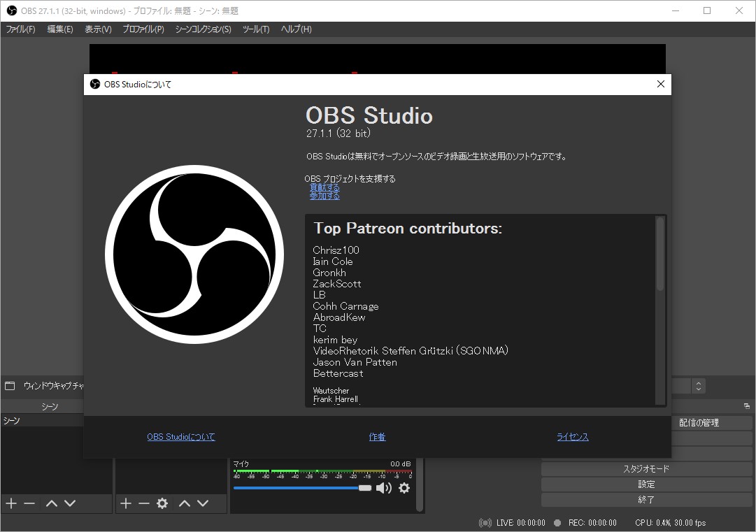756x532 pixels.
Task: Click the up arrow of the duration stepper
Action: click(697, 381)
